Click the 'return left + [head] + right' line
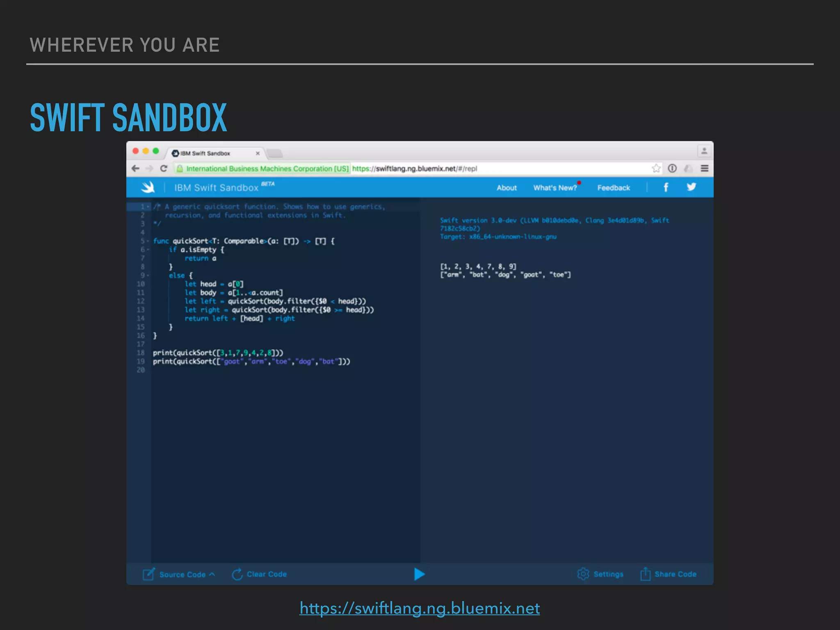The image size is (840, 630). point(240,318)
